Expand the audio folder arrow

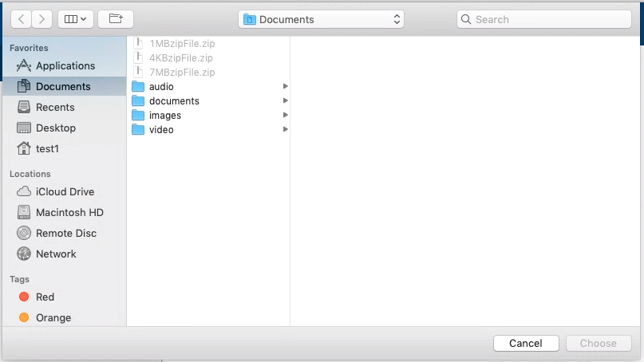285,86
